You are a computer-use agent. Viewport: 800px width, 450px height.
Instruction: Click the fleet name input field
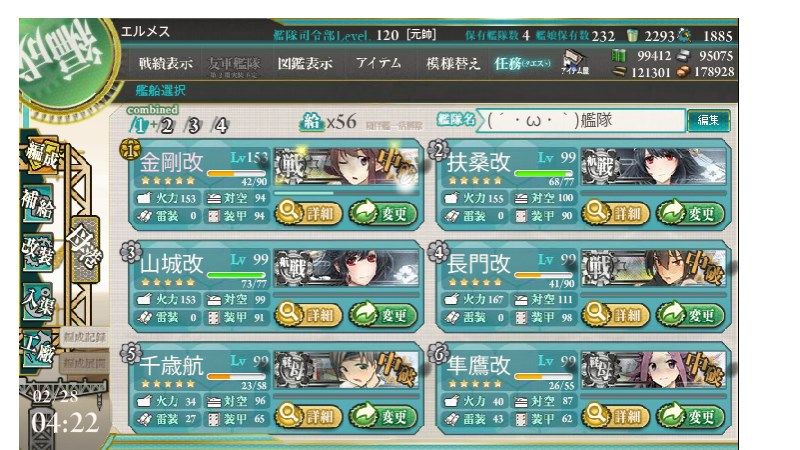click(x=582, y=120)
